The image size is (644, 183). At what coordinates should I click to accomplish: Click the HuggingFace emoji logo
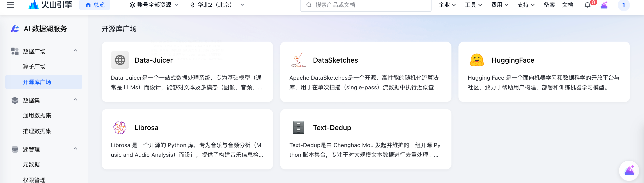(477, 60)
